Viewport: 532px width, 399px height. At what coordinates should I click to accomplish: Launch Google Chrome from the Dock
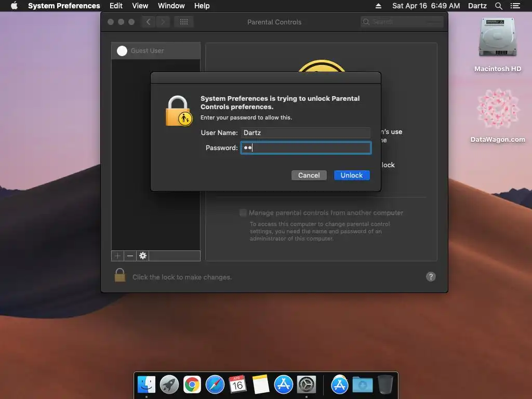192,385
